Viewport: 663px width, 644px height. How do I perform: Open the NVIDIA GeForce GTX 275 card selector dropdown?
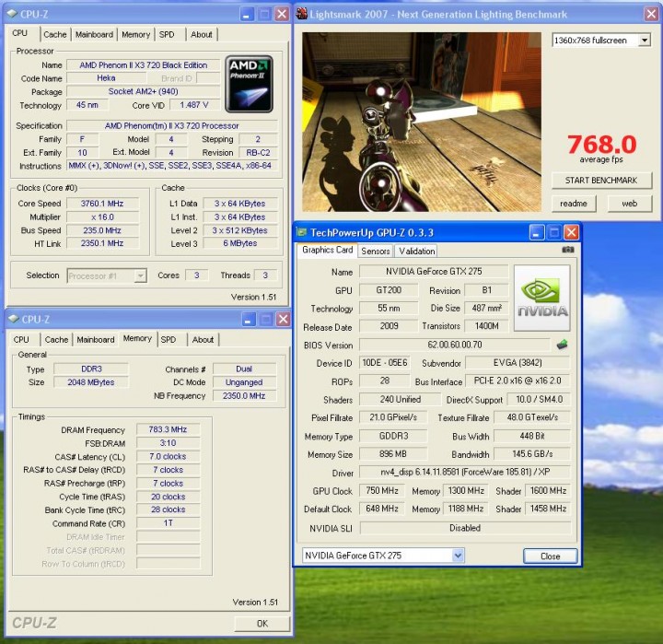pyautogui.click(x=458, y=556)
